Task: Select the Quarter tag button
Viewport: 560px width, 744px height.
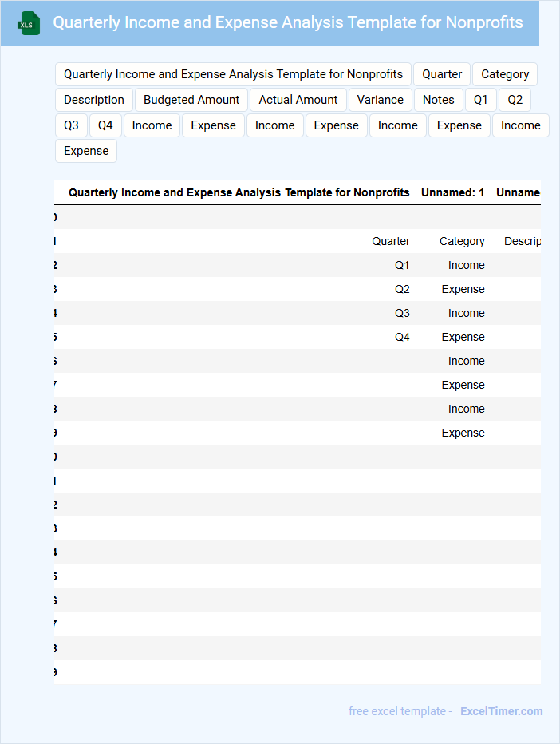Action: pos(442,74)
